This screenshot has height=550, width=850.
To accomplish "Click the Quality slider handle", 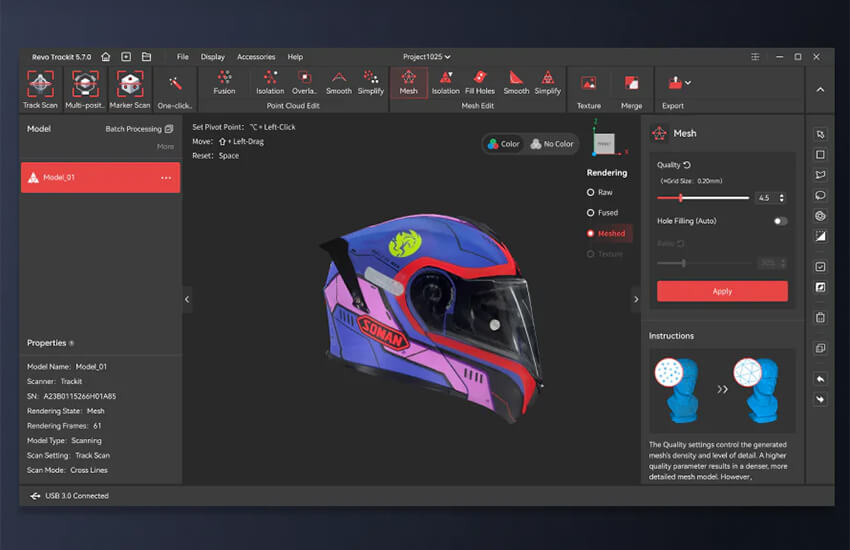I will click(680, 198).
